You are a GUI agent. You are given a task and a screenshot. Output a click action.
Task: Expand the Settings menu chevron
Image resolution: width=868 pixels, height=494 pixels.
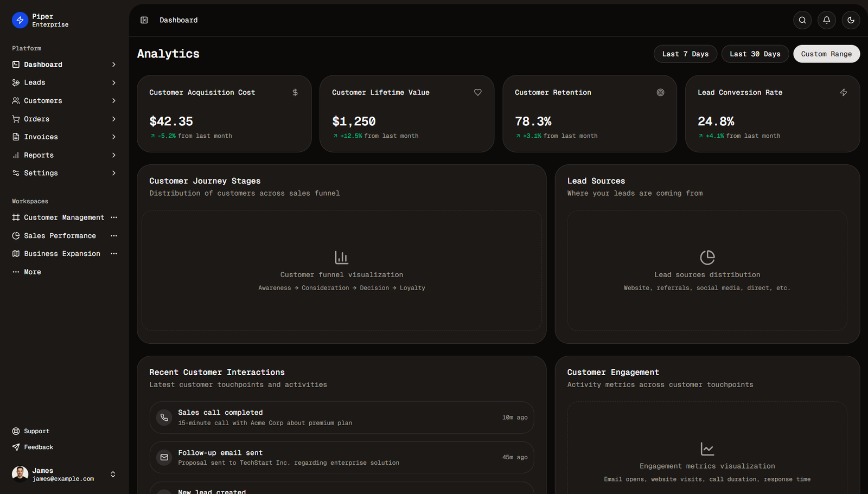pyautogui.click(x=114, y=173)
